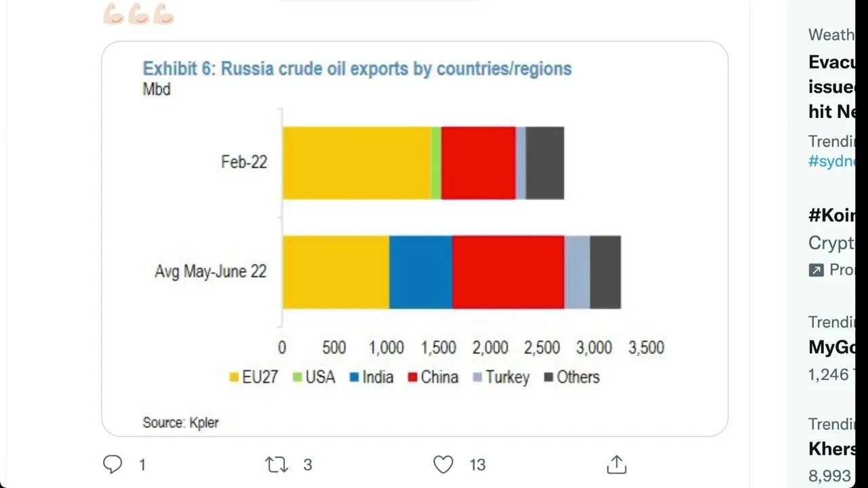Click the likes count of 13

click(x=477, y=464)
